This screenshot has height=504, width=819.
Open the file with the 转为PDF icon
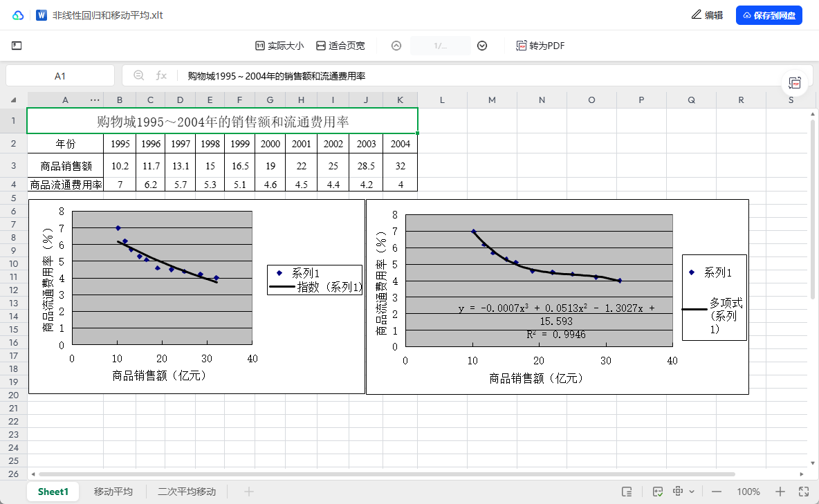click(x=521, y=46)
